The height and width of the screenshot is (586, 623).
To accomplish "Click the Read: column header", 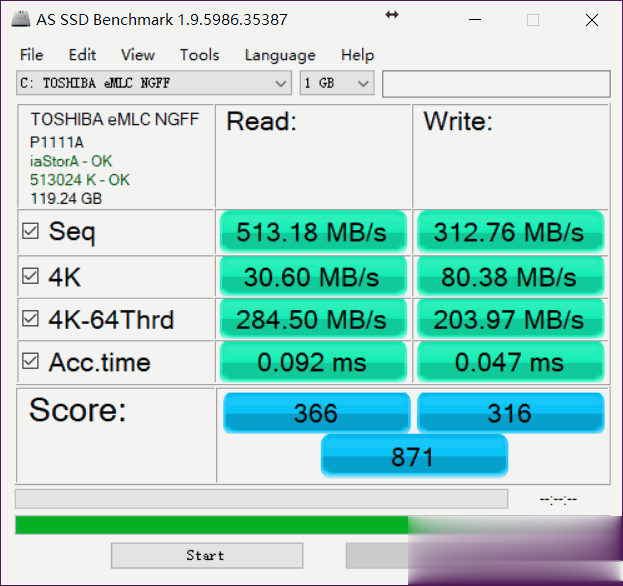I will click(261, 121).
